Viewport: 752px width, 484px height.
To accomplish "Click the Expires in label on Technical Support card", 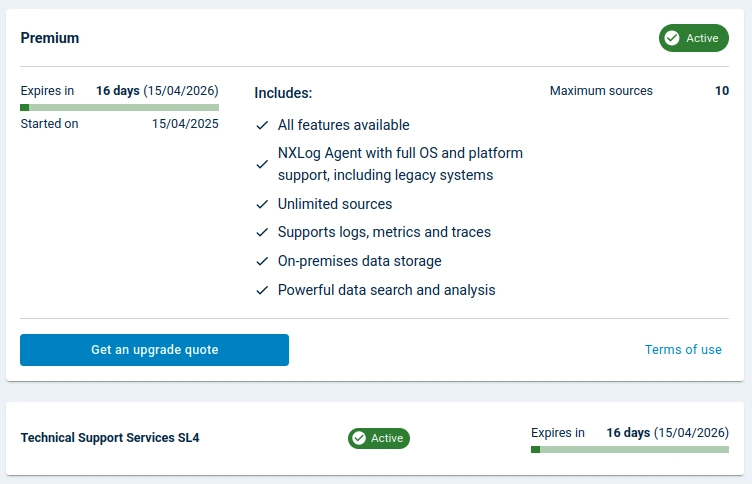I will [558, 433].
